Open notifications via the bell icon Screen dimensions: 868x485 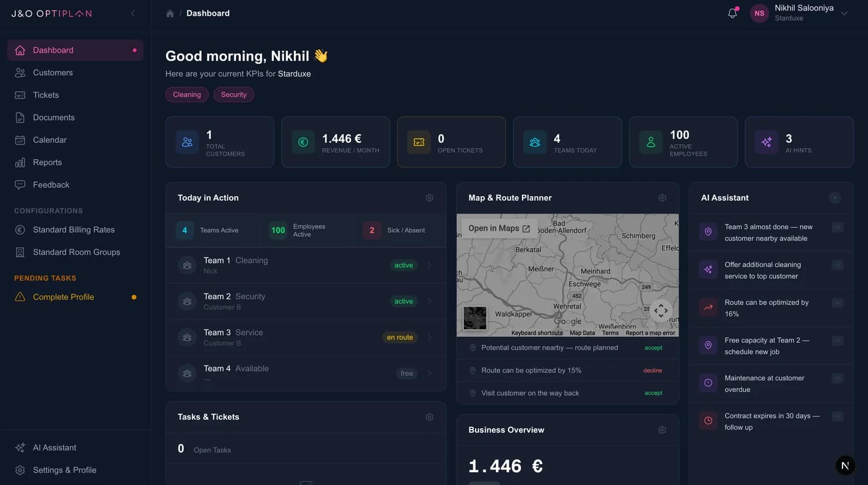(x=733, y=13)
